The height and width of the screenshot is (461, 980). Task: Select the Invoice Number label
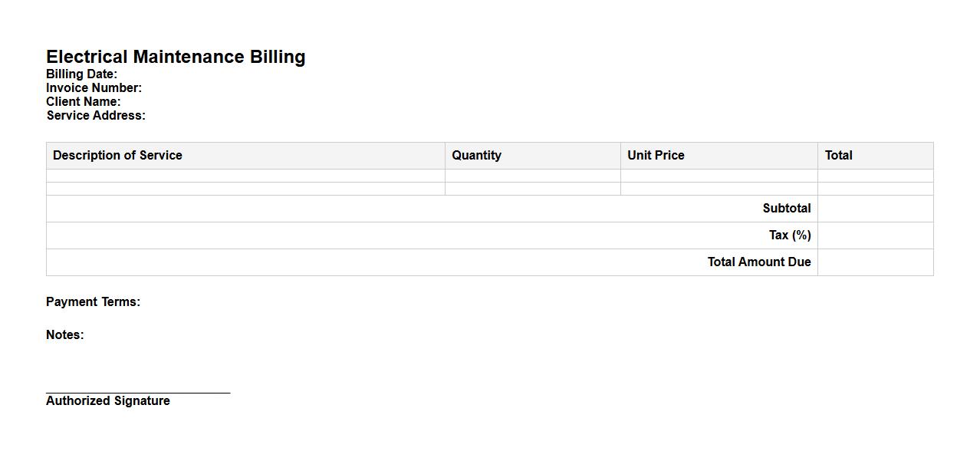94,88
